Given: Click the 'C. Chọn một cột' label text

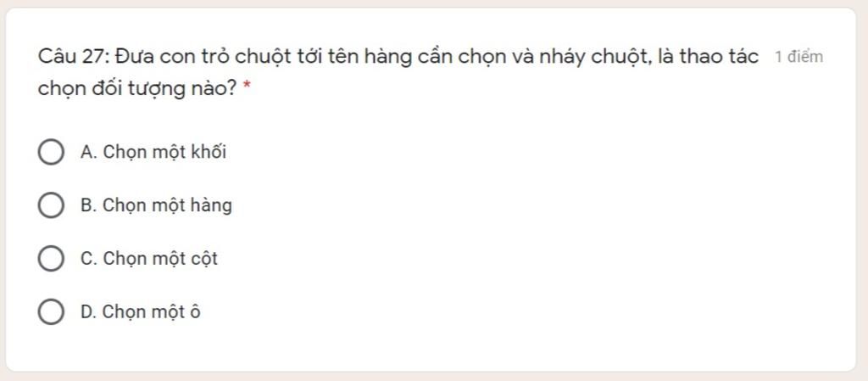Looking at the screenshot, I should pos(149,259).
